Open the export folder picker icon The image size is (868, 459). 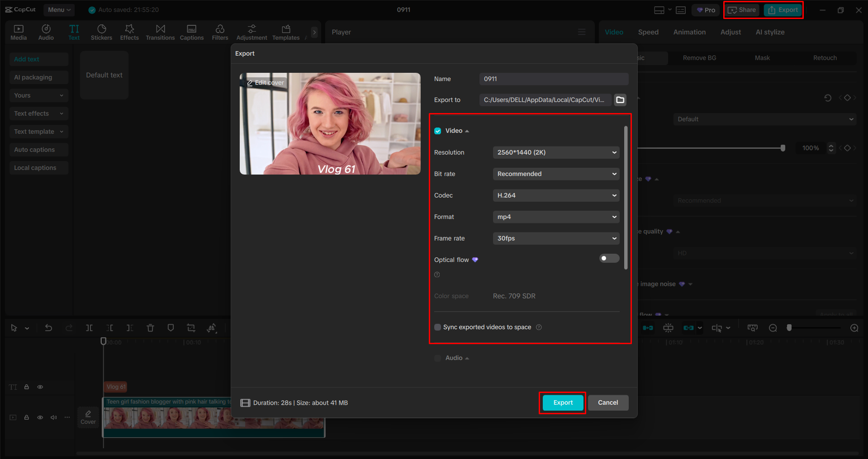(x=620, y=99)
